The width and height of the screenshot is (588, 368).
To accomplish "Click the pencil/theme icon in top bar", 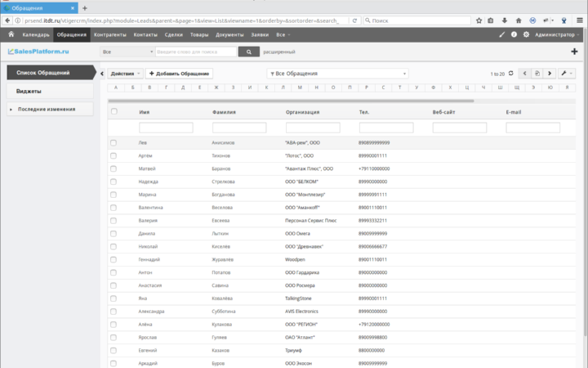I will point(501,34).
